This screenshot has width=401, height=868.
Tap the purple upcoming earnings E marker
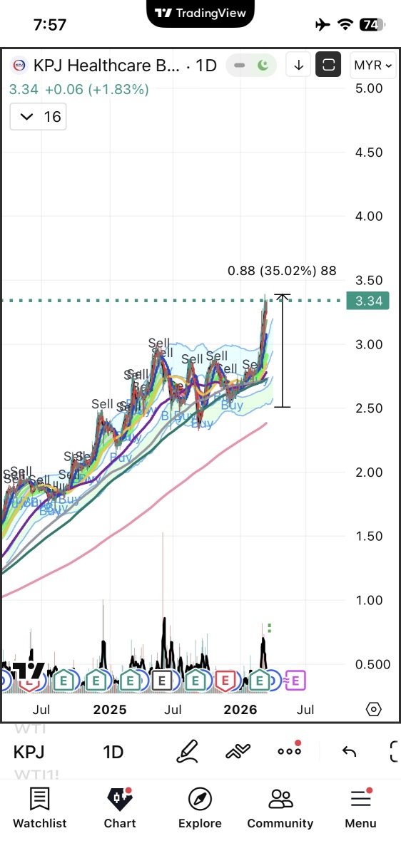[295, 681]
